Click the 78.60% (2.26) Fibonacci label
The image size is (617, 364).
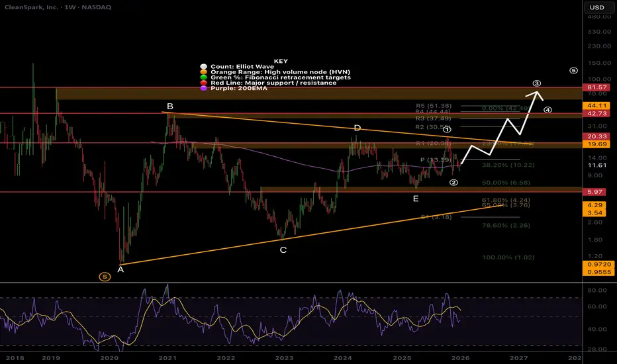pyautogui.click(x=506, y=226)
